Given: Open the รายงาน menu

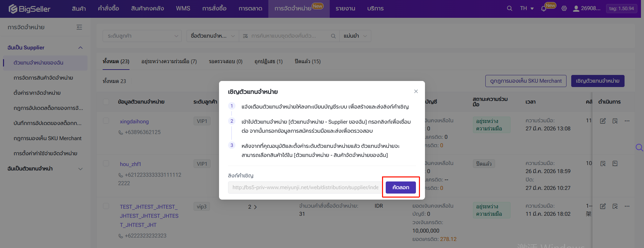Looking at the screenshot, I should coord(345,8).
